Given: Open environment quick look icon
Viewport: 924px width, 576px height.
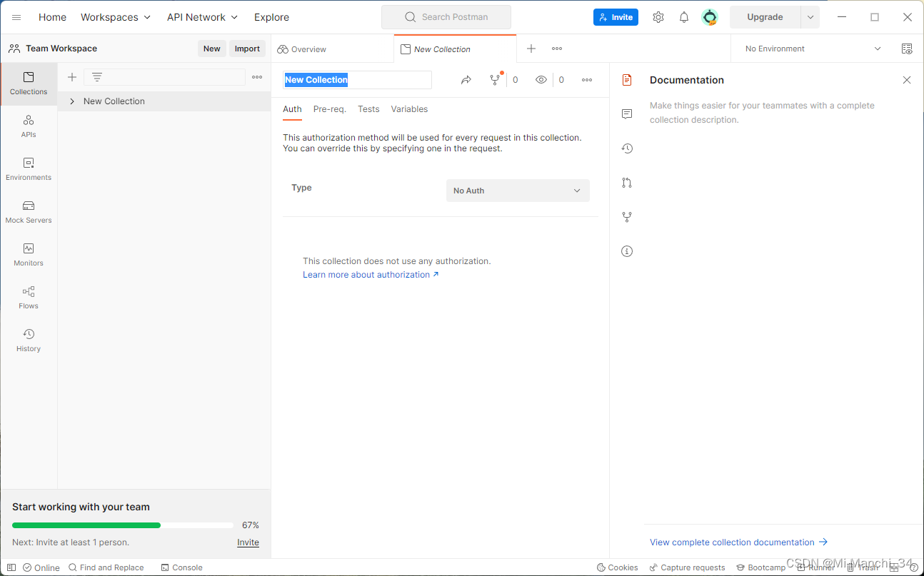Looking at the screenshot, I should coord(907,49).
